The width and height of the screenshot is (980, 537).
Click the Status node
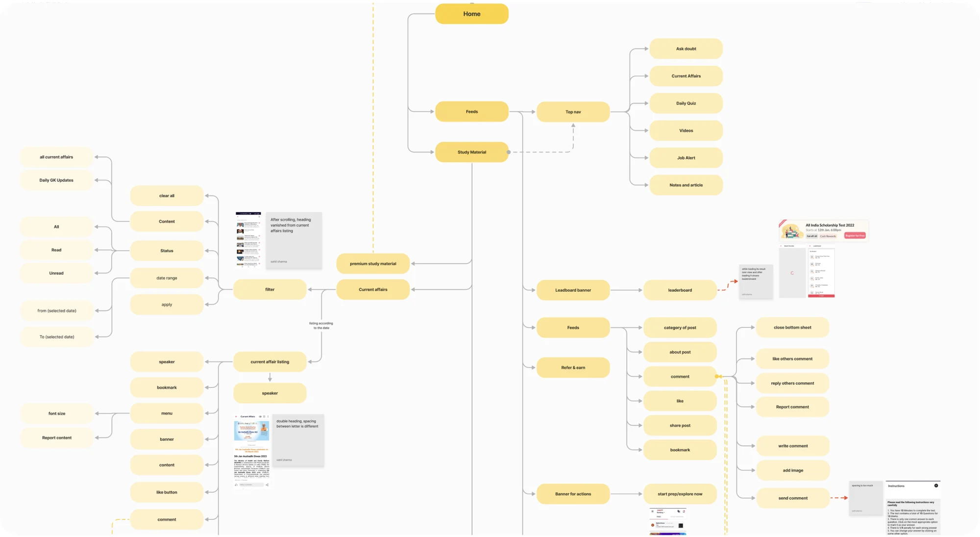(x=167, y=251)
